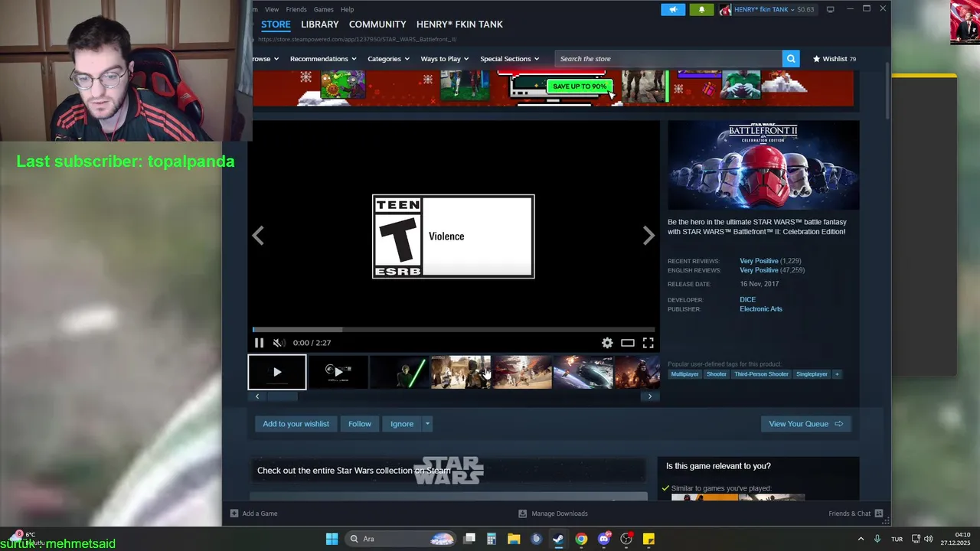Screen dimensions: 980x551
Task: Open File Explorer from the taskbar
Action: click(x=514, y=539)
